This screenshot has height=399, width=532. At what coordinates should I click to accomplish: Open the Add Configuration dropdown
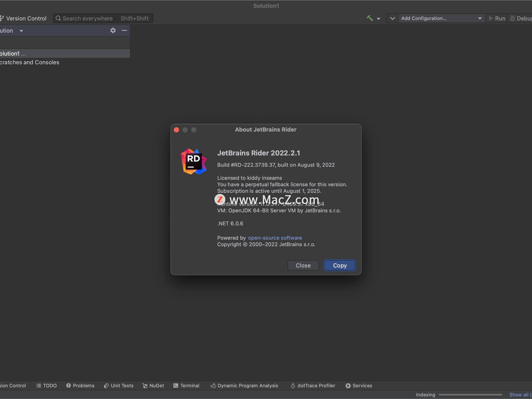[x=439, y=18]
